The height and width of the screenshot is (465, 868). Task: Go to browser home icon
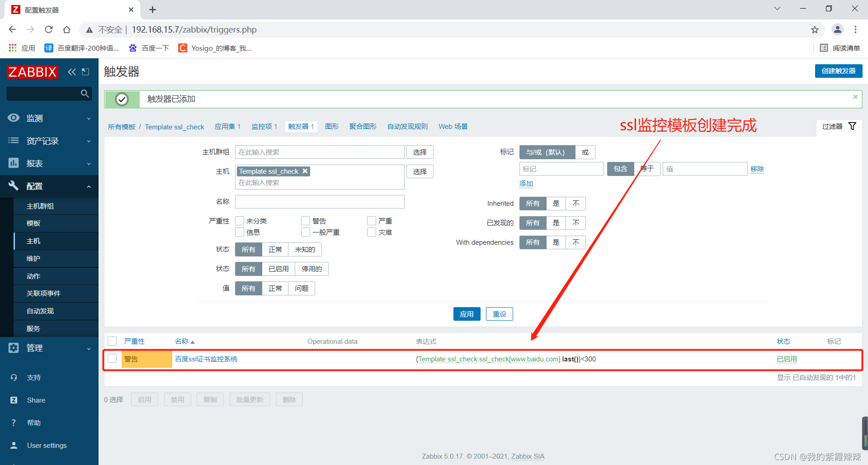coord(67,30)
